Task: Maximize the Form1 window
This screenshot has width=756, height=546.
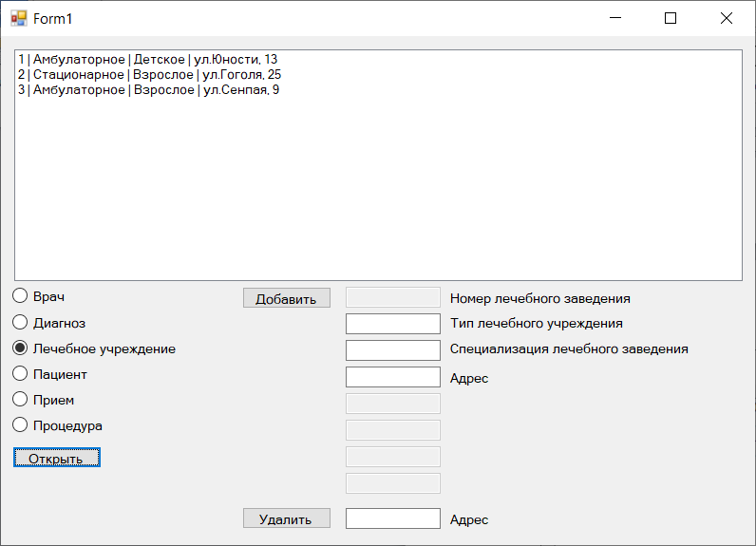Action: point(671,18)
